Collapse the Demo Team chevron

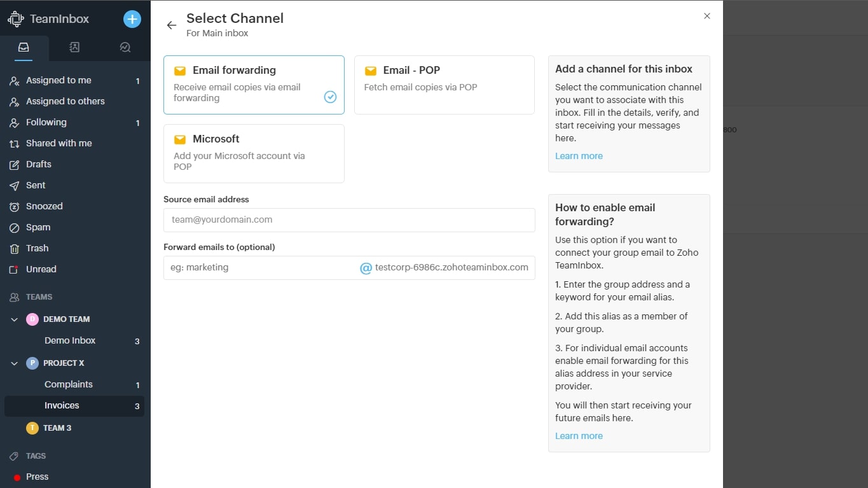point(15,319)
